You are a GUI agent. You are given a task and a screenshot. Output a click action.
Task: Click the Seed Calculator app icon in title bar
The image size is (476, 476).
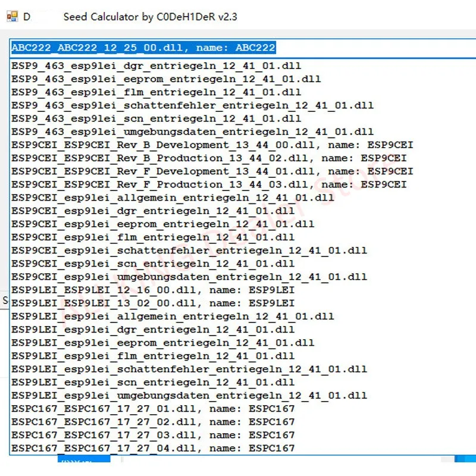[12, 17]
